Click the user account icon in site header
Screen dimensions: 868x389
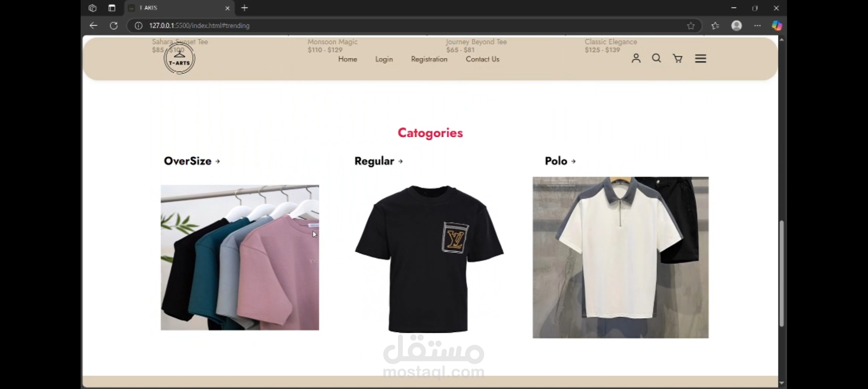point(636,58)
